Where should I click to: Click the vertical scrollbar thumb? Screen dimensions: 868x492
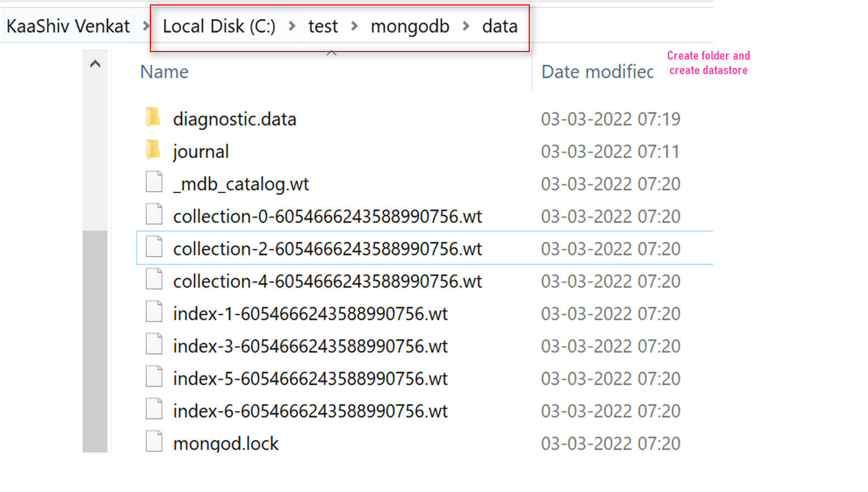click(95, 340)
